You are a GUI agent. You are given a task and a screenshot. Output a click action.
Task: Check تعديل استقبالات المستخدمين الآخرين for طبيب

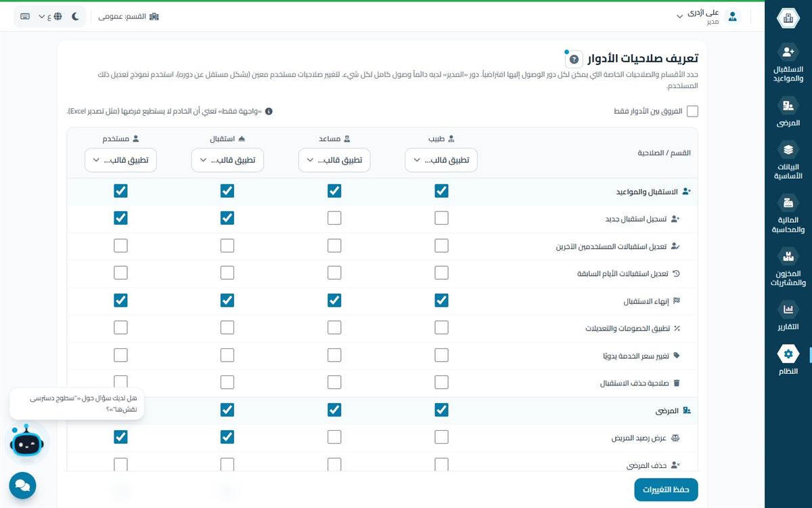tap(441, 245)
